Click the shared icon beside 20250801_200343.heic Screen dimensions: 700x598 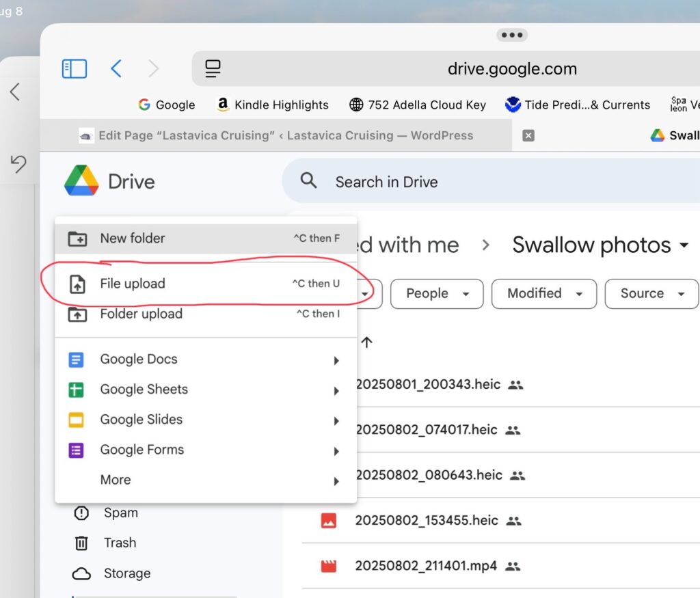(515, 385)
